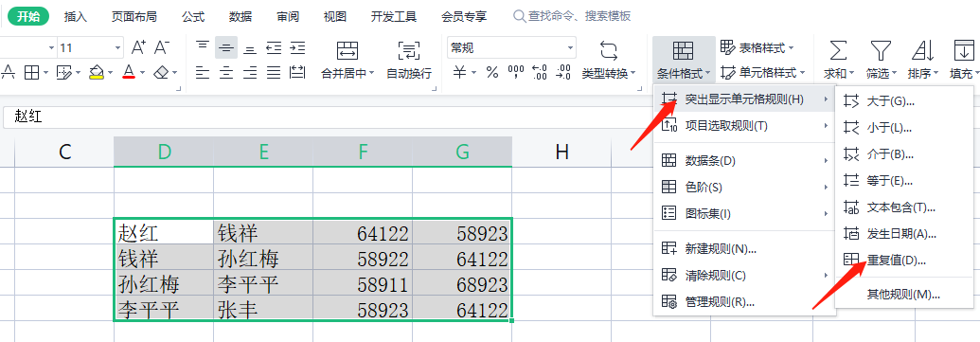The height and width of the screenshot is (342, 980).
Task: Expand font color dropdown arrow
Action: tap(142, 73)
